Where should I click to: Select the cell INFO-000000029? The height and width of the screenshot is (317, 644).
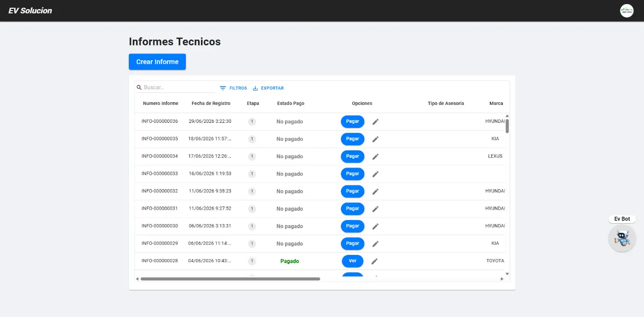pyautogui.click(x=160, y=244)
